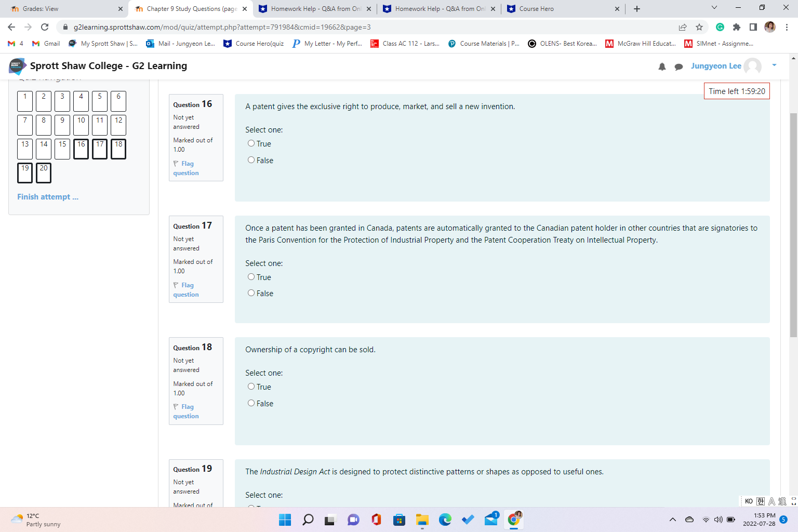Click the Time left countdown box

point(737,91)
